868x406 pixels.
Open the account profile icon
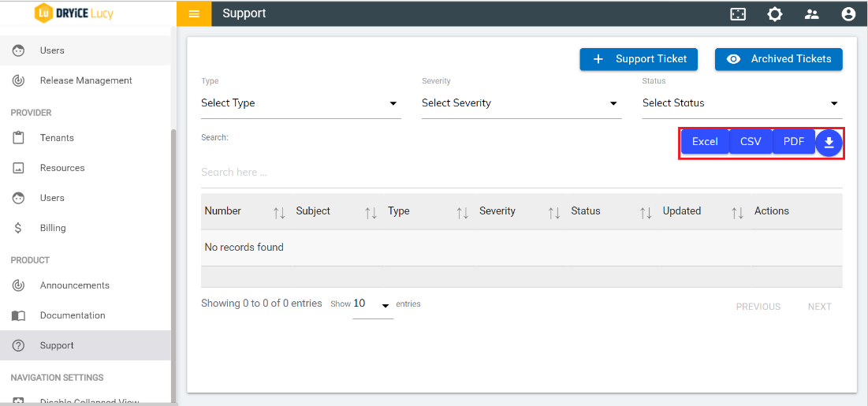848,13
